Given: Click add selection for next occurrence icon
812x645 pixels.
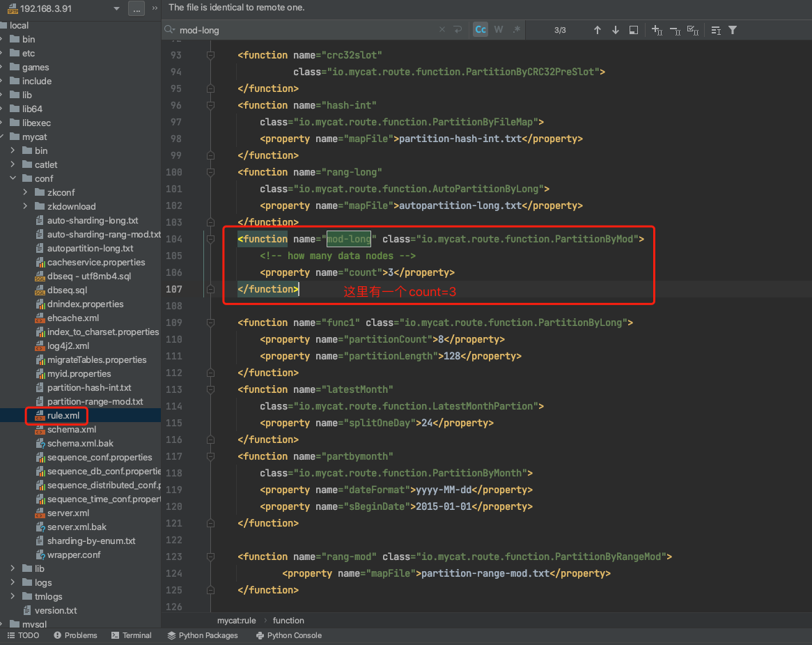Looking at the screenshot, I should pos(657,30).
